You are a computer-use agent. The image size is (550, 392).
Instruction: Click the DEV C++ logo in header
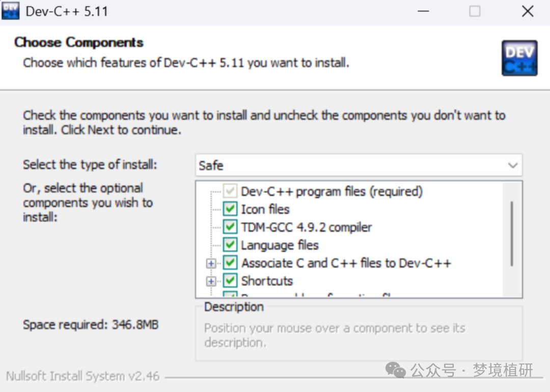pyautogui.click(x=519, y=58)
